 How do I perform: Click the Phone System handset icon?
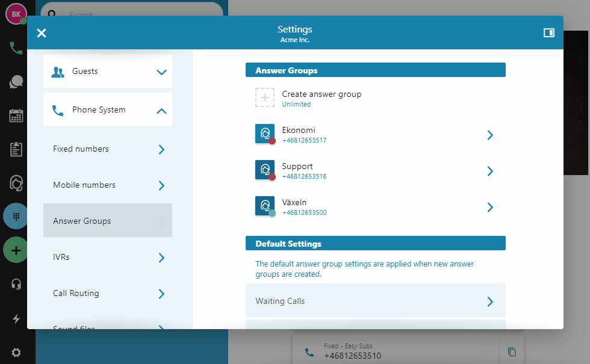pos(58,111)
